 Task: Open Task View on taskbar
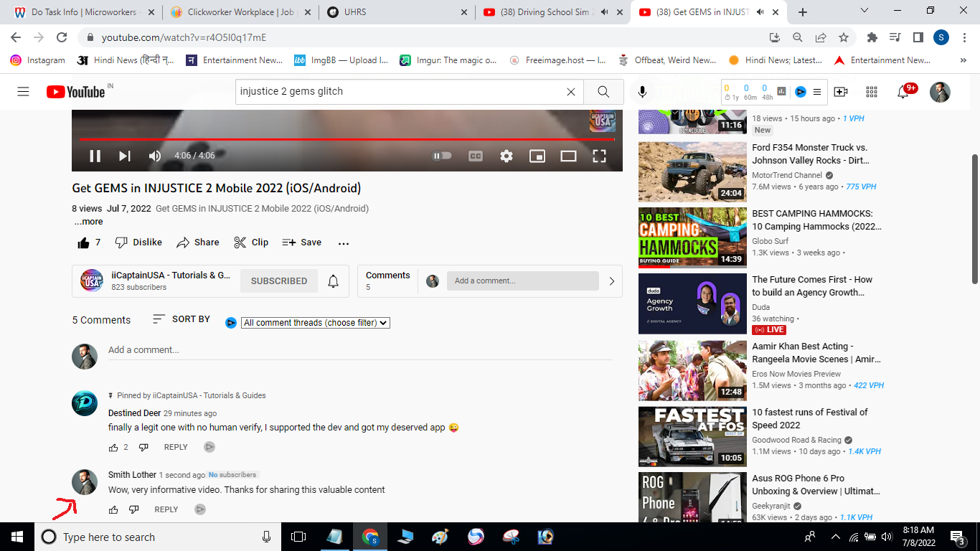(x=298, y=537)
